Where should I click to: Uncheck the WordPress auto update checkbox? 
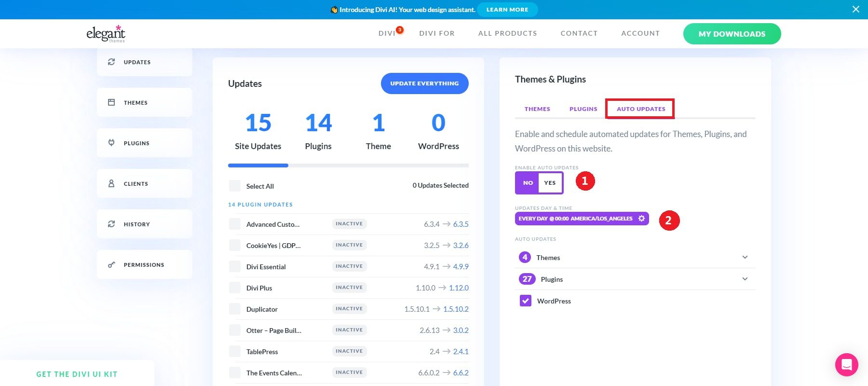526,301
